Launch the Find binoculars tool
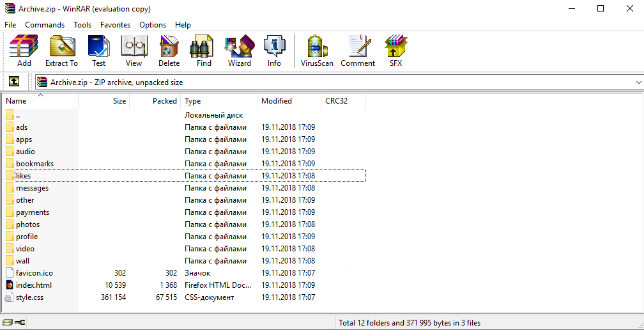 pyautogui.click(x=204, y=51)
